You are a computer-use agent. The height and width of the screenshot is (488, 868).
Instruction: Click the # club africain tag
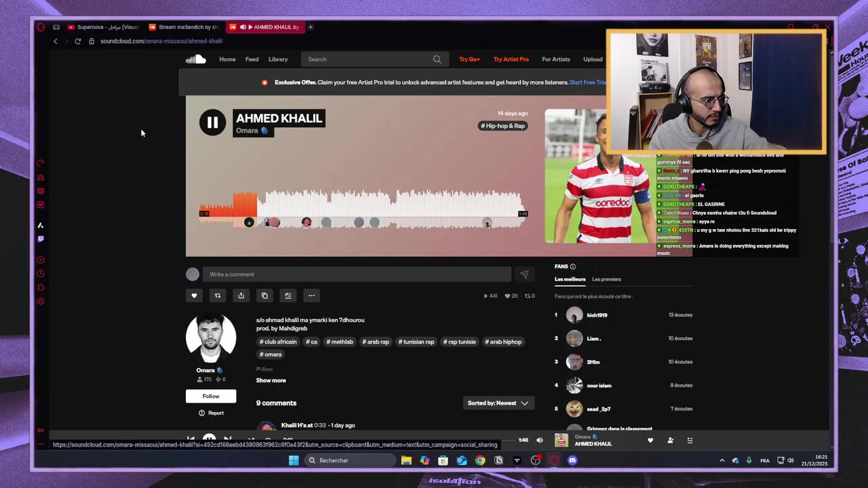[278, 342]
